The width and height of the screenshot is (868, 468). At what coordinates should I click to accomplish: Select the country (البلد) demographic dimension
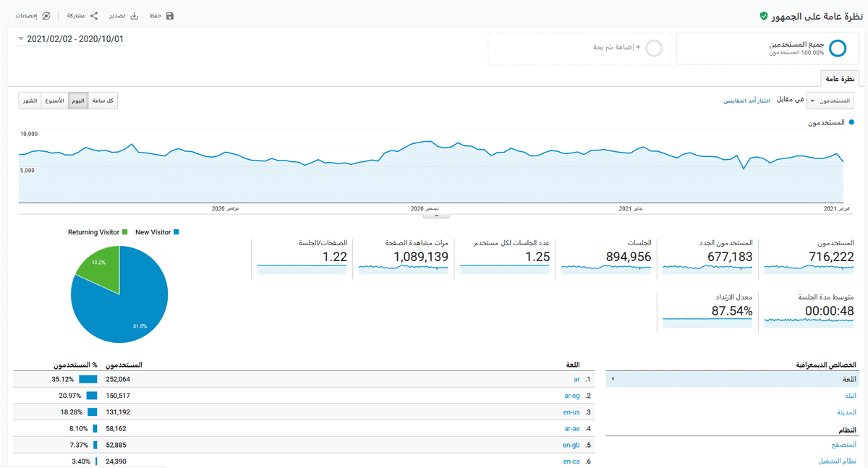(851, 396)
